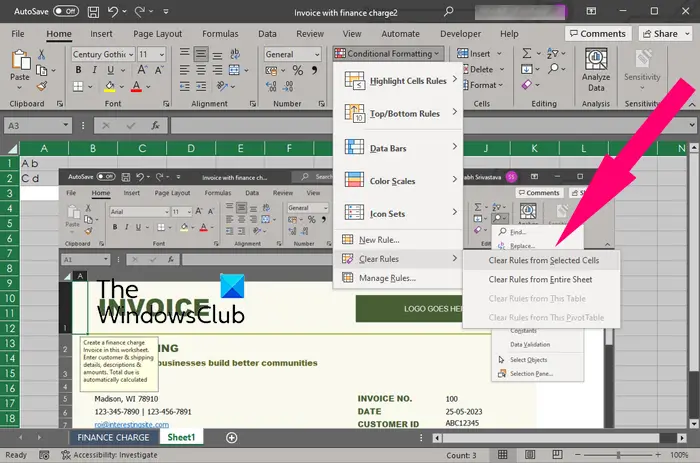700x463 pixels.
Task: Select row header 10
Action: [x=10, y=298]
